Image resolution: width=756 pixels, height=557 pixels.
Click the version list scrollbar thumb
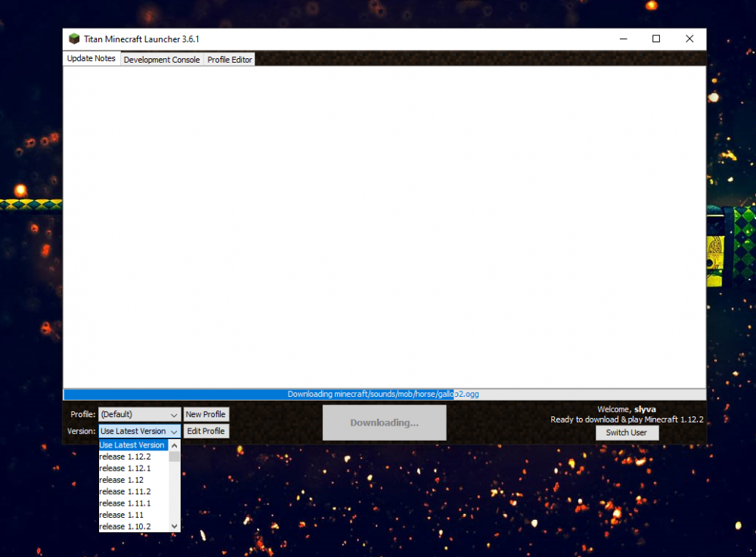[175, 456]
